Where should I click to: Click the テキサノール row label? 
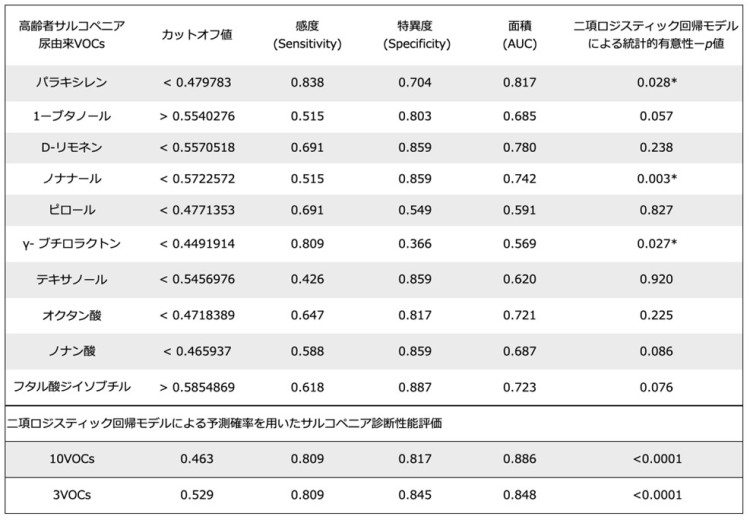pyautogui.click(x=72, y=279)
